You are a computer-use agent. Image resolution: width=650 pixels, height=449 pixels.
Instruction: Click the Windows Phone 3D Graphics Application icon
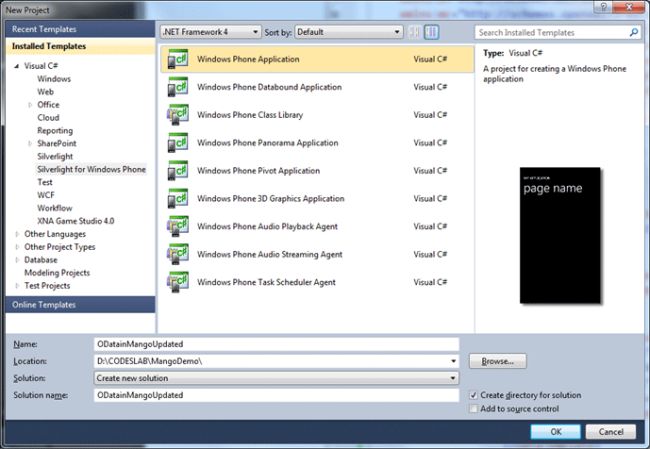(178, 198)
